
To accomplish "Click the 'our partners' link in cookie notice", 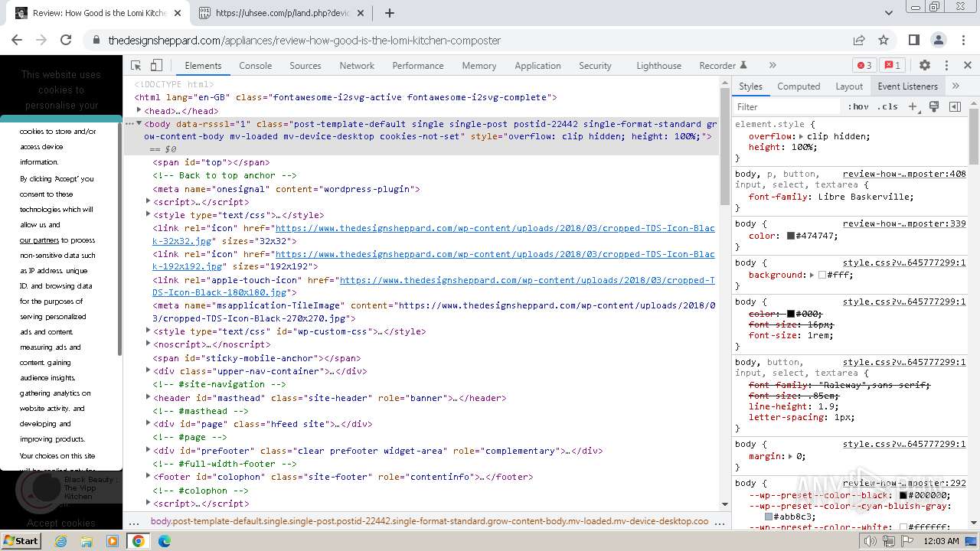I will [x=39, y=240].
